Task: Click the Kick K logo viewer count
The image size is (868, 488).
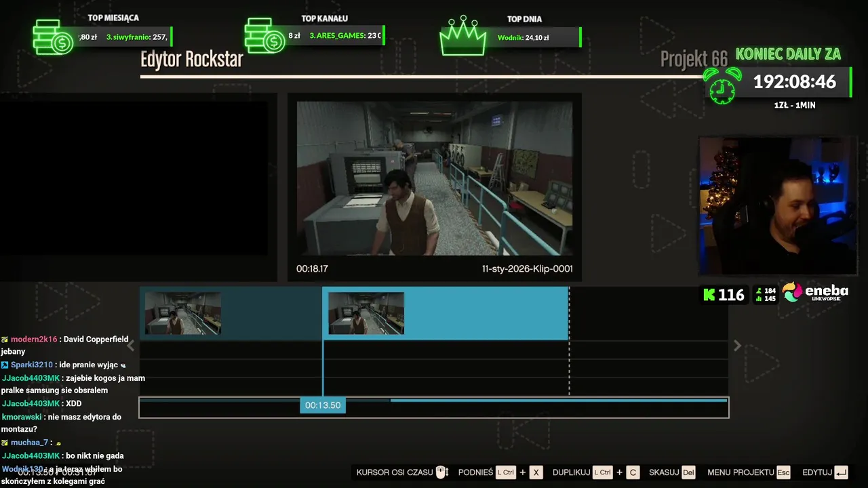Action: (724, 295)
